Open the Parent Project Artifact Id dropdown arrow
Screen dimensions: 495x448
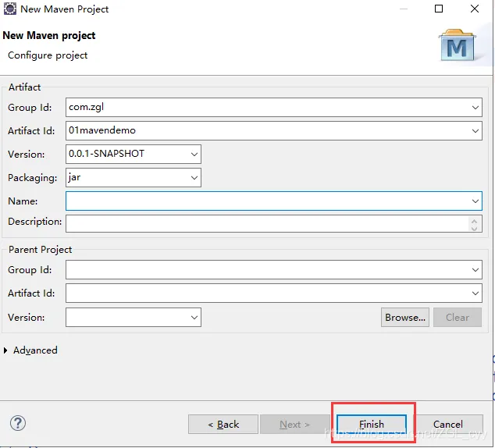tap(475, 293)
